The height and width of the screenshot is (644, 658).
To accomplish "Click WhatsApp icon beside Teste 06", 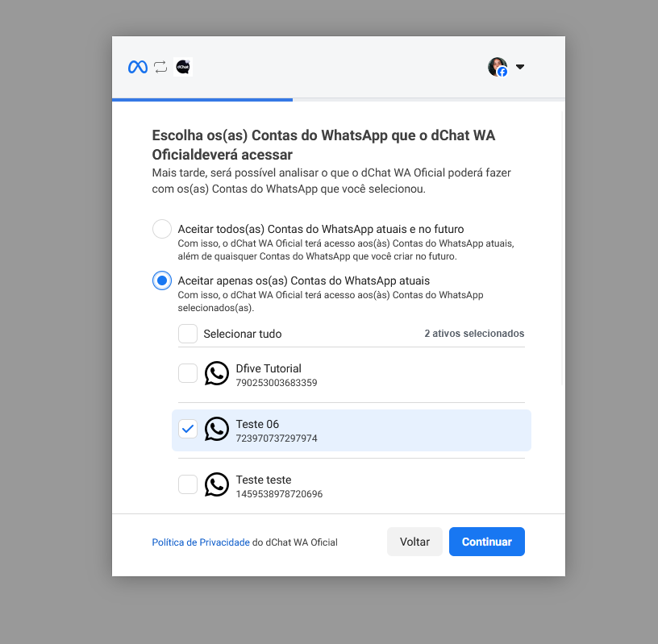I will 217,429.
